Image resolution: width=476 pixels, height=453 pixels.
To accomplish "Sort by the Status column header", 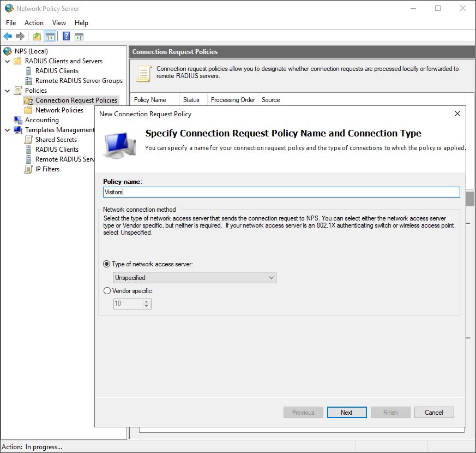I will point(194,100).
